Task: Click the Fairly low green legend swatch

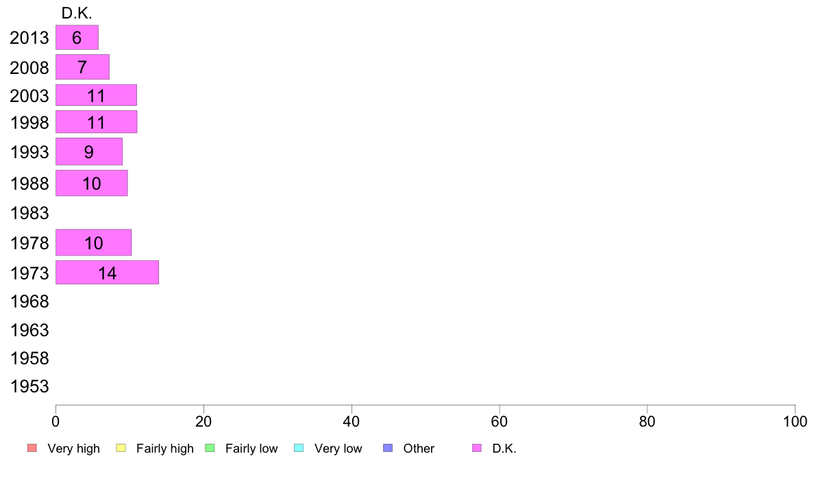Action: point(210,448)
